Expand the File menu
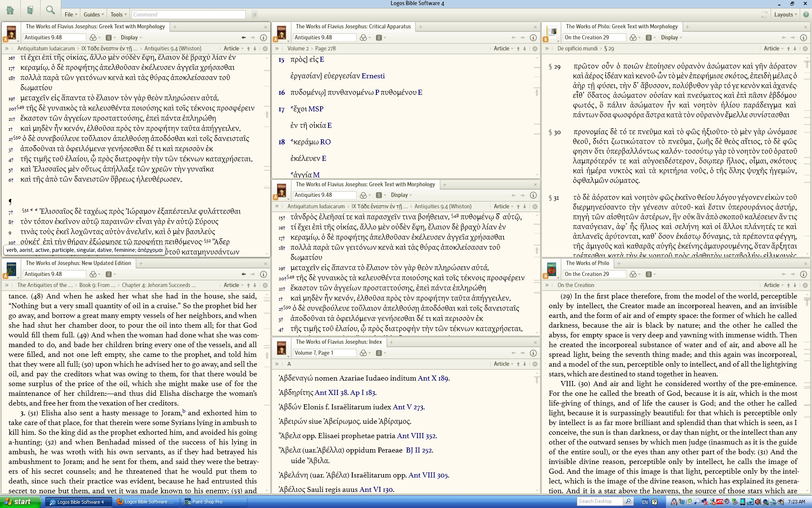Screen dimensions: 812x508 (71, 14)
